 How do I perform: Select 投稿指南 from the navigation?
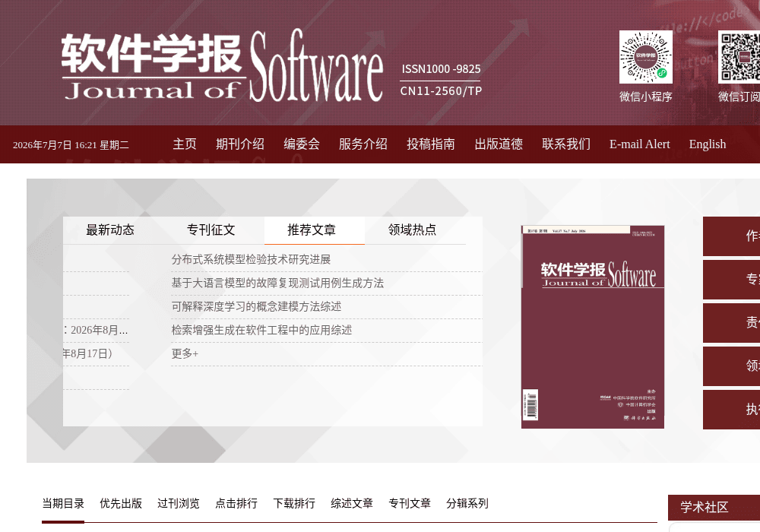tap(431, 144)
